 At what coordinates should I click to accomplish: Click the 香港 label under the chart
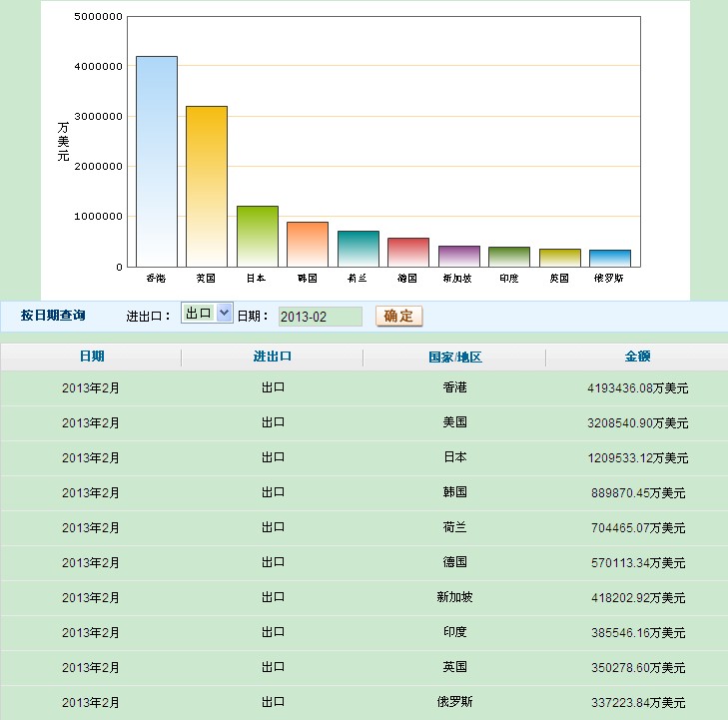click(156, 278)
